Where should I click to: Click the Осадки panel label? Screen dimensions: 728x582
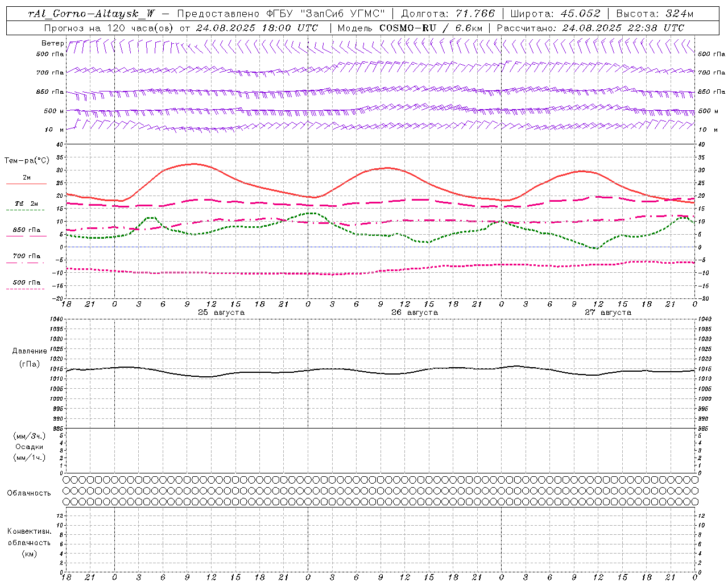point(30,447)
